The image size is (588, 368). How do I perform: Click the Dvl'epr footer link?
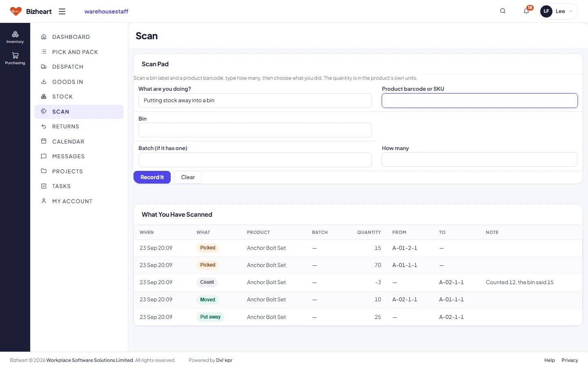(224, 360)
